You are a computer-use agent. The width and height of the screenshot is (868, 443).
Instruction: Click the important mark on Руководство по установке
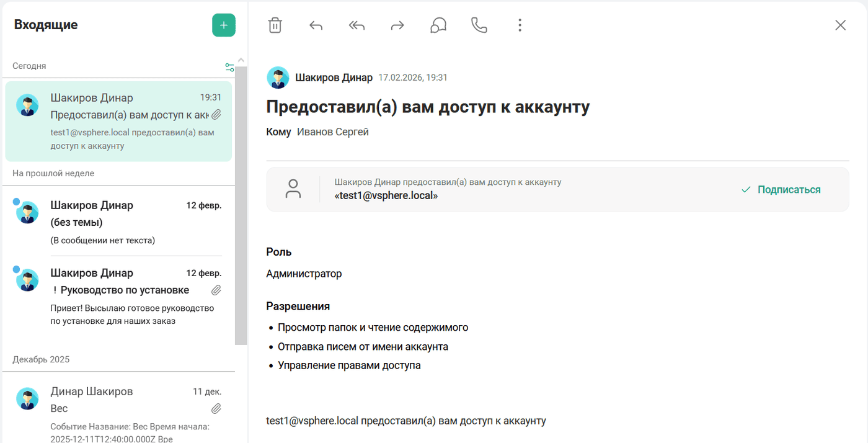pos(55,290)
